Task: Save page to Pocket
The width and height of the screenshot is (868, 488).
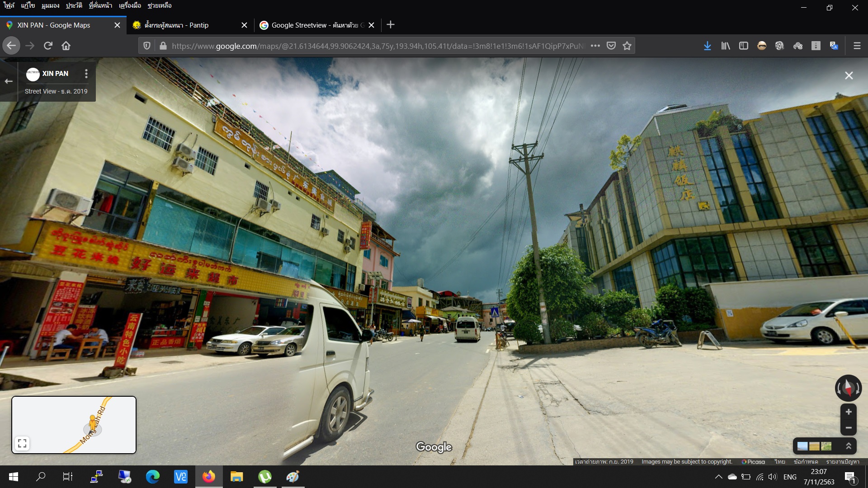Action: tap(611, 46)
